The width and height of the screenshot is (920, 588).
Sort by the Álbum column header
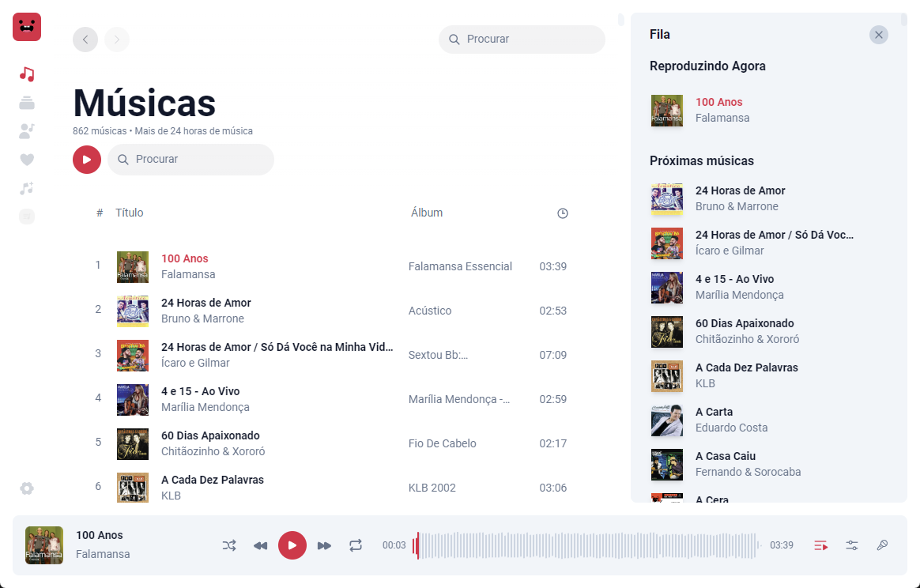click(427, 213)
